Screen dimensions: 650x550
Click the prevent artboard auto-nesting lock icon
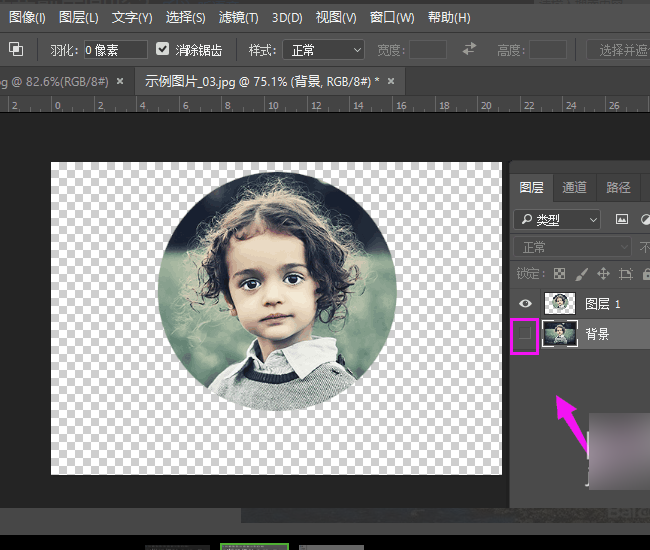click(x=626, y=273)
